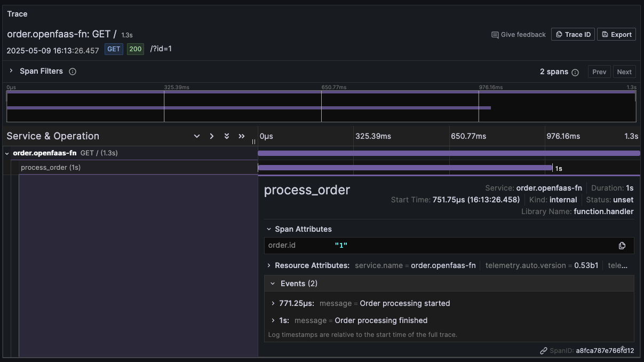Open the Export button
The width and height of the screenshot is (644, 362).
(616, 34)
